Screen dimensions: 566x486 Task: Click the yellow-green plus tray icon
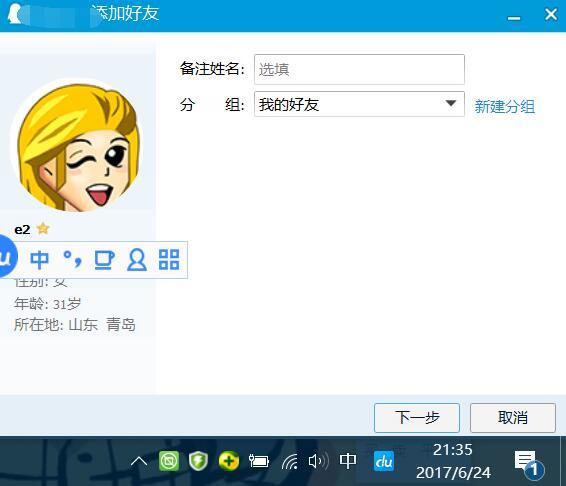tap(229, 461)
